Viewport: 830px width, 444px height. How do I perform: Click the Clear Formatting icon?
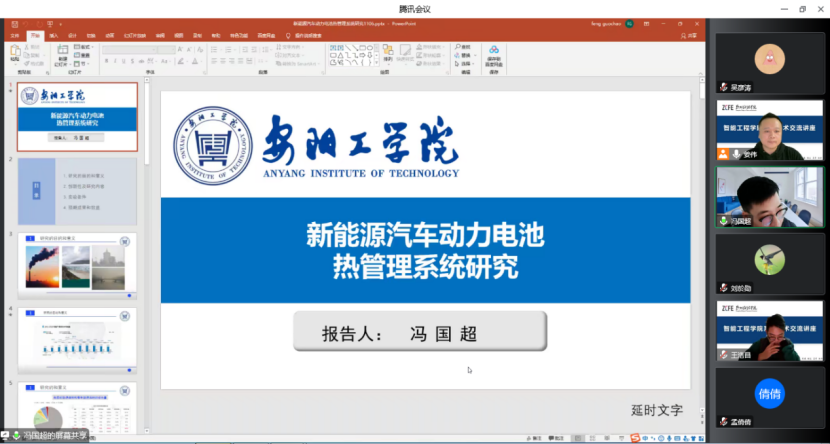tap(200, 49)
